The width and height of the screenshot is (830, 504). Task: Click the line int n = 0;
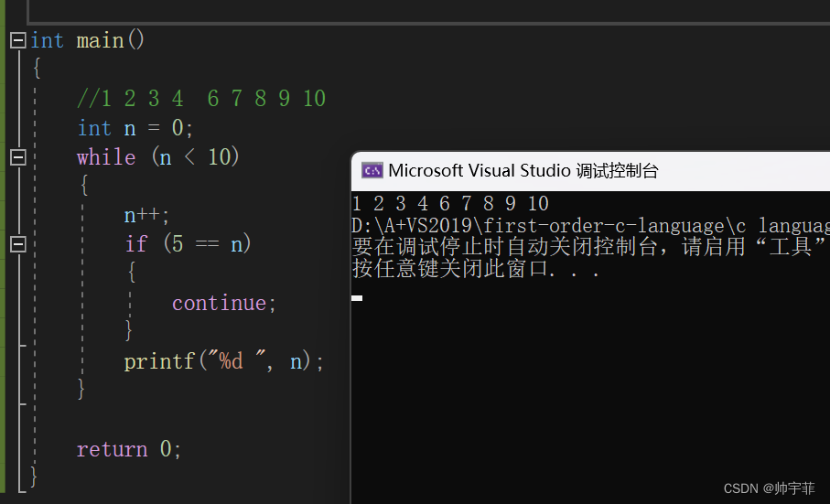(135, 127)
